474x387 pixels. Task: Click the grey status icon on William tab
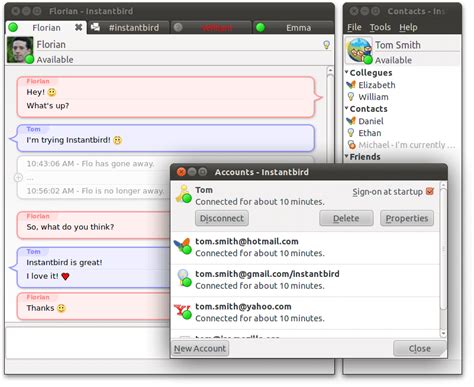click(178, 27)
